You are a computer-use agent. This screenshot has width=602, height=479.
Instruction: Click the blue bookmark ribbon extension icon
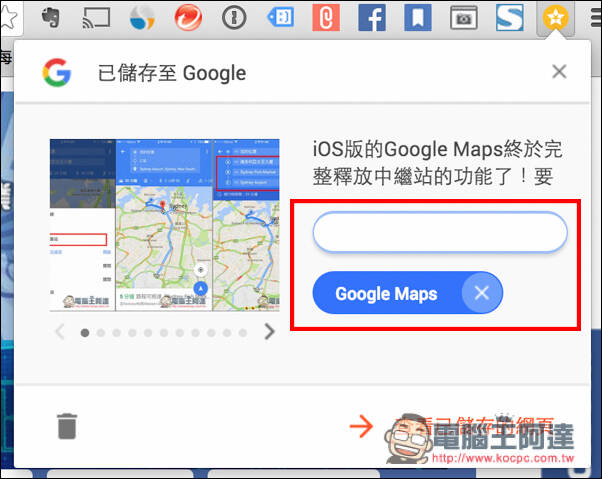(418, 17)
